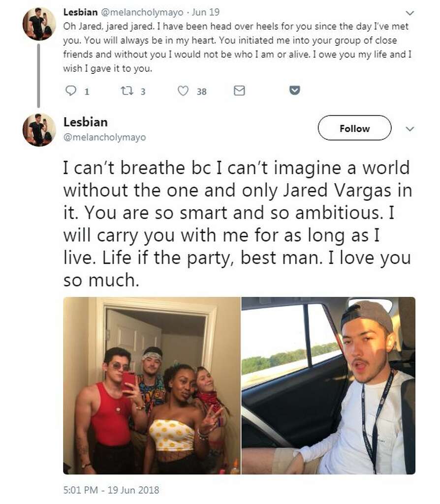This screenshot has width=440, height=504.
Task: Open the 5:01 PM - 19 Jun 2018 timestamp
Action: (111, 490)
